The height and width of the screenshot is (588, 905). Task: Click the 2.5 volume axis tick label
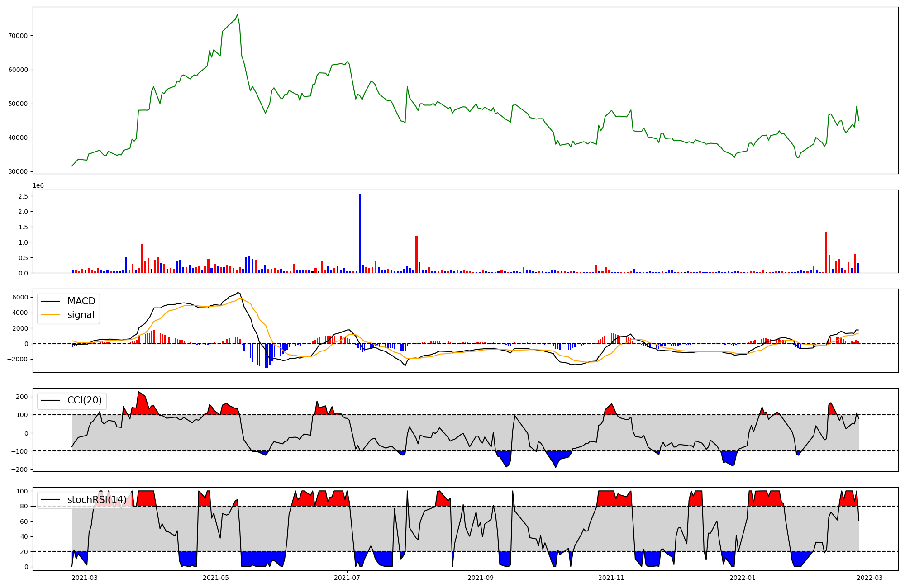click(x=23, y=196)
